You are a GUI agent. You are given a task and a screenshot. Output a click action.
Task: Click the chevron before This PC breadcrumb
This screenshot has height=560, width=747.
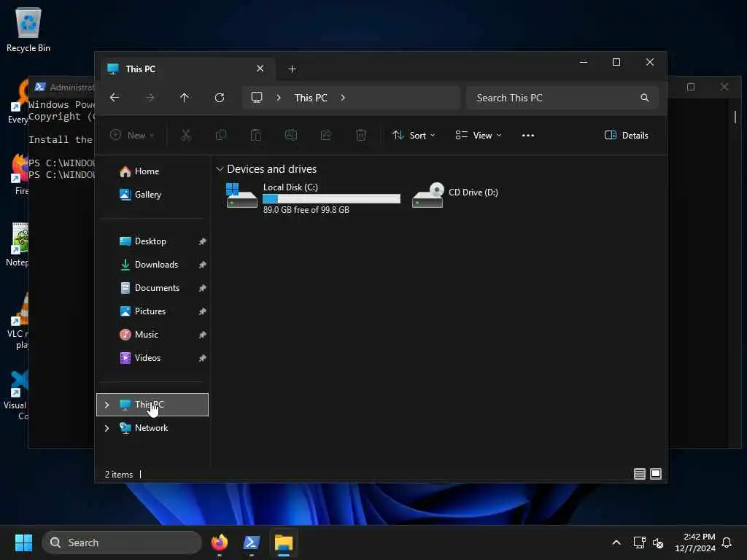tap(279, 98)
